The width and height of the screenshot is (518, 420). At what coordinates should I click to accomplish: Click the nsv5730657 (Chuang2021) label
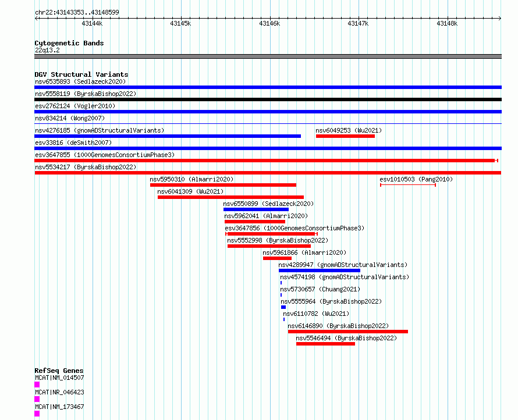click(x=320, y=289)
